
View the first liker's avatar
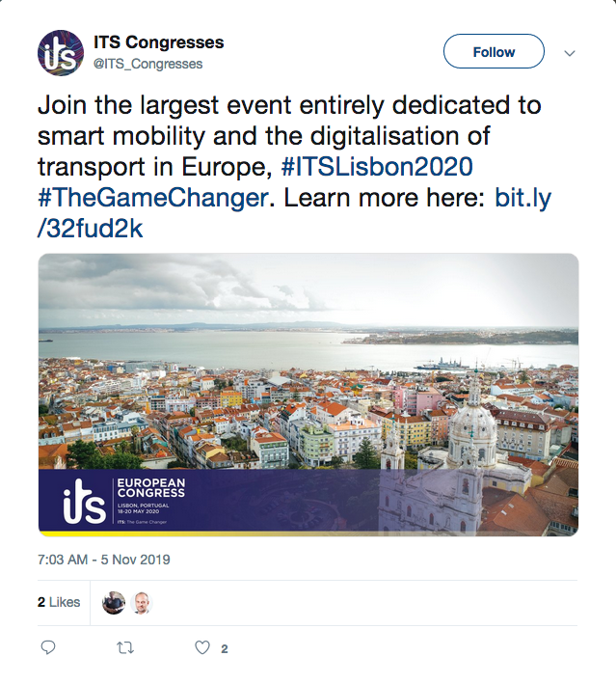[x=114, y=603]
